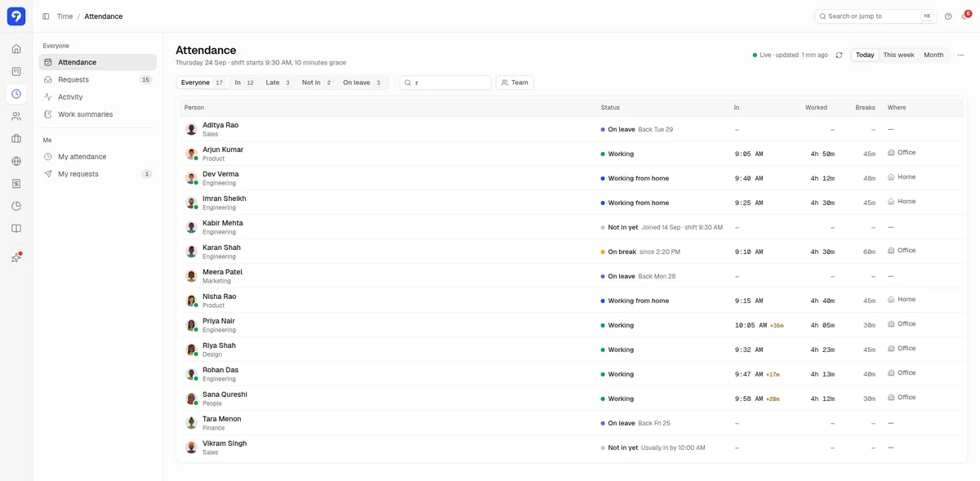
Task: Switch to the Month view
Action: pyautogui.click(x=933, y=56)
